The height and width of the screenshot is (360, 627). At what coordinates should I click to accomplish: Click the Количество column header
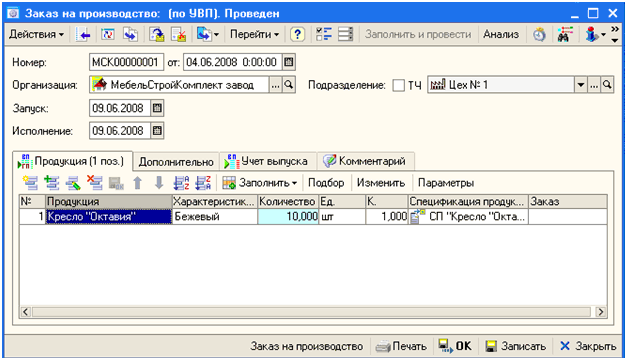click(288, 202)
